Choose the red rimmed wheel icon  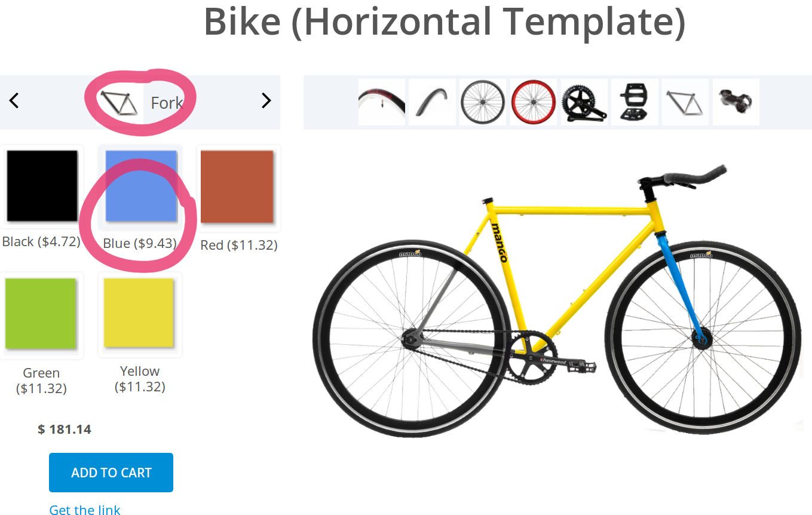tap(534, 102)
